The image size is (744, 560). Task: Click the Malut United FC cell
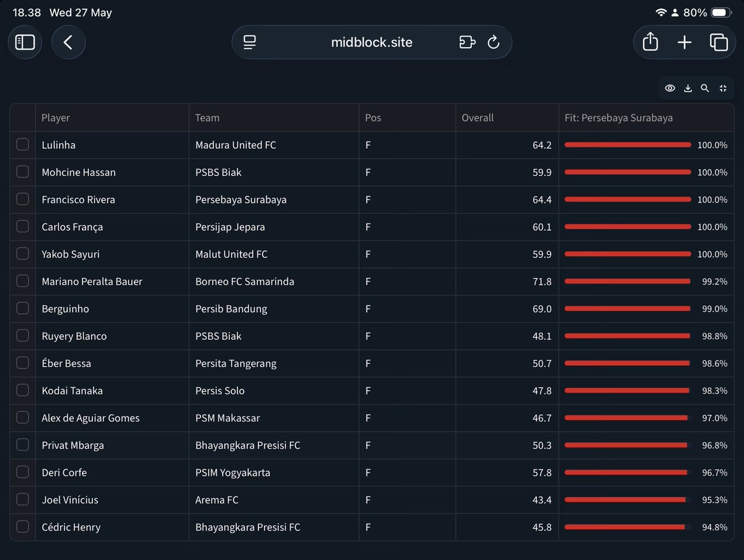tap(274, 254)
